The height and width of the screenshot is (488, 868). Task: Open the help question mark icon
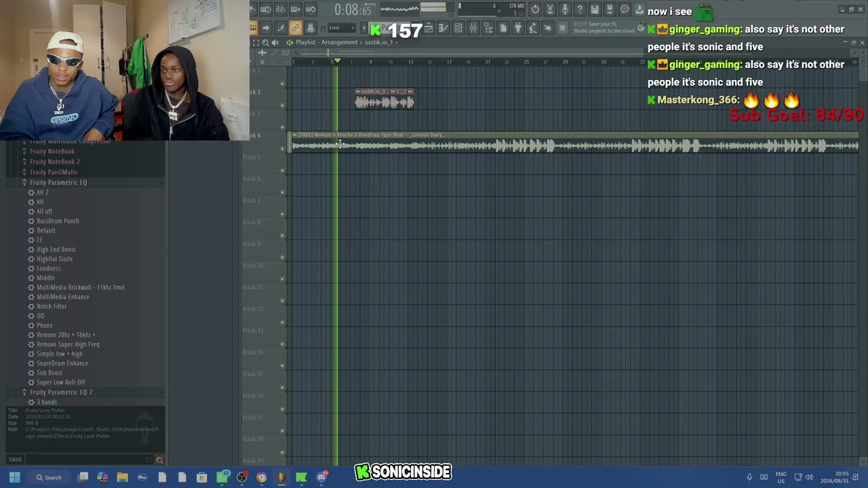[x=580, y=9]
